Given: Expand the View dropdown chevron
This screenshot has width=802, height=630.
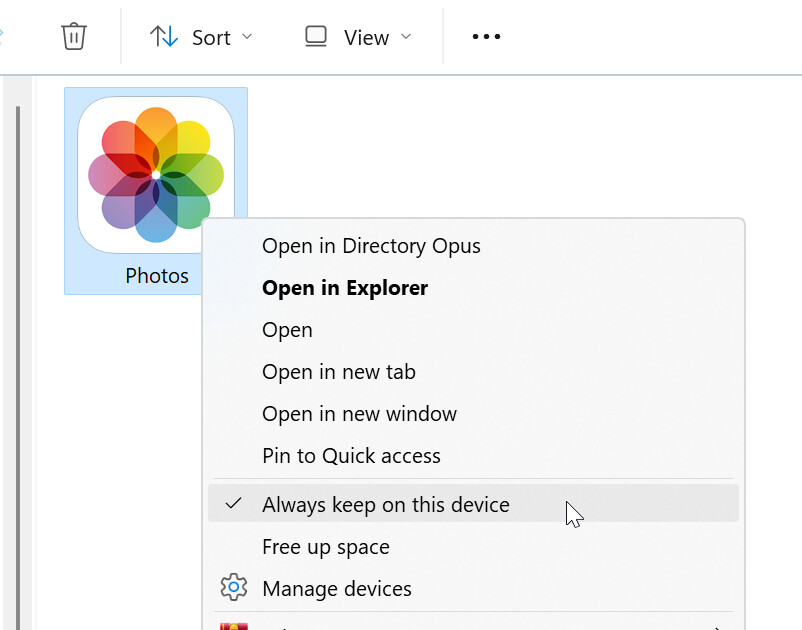Looking at the screenshot, I should 406,37.
